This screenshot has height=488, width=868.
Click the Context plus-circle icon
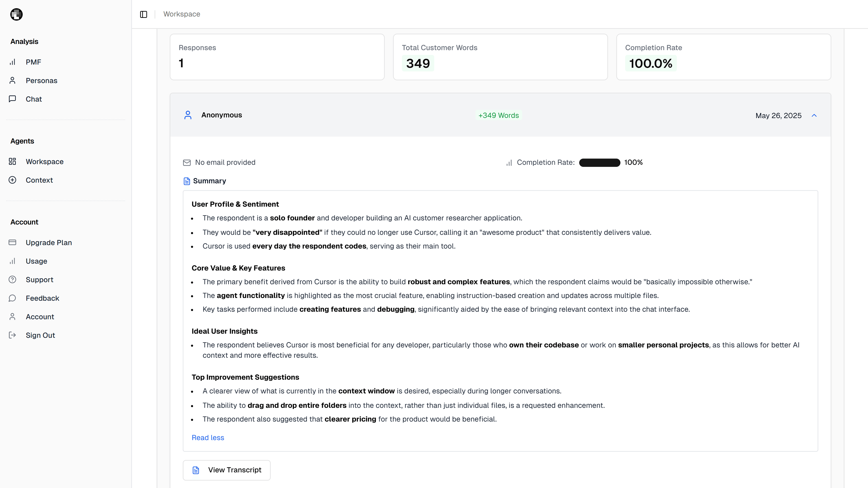(x=12, y=180)
